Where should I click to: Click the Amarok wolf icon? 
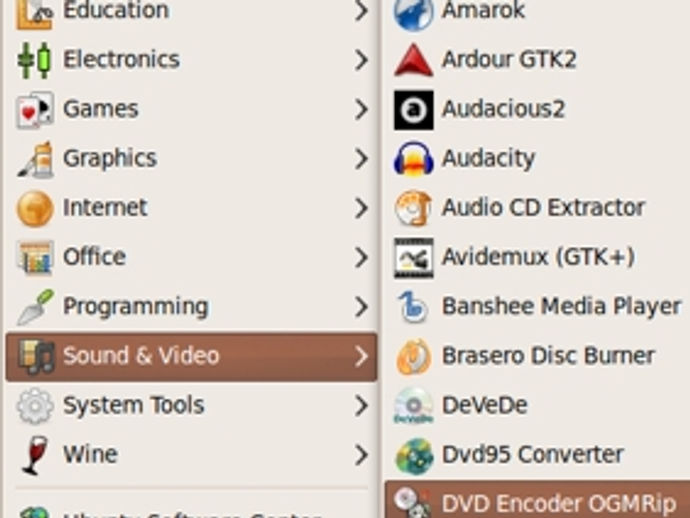[413, 14]
